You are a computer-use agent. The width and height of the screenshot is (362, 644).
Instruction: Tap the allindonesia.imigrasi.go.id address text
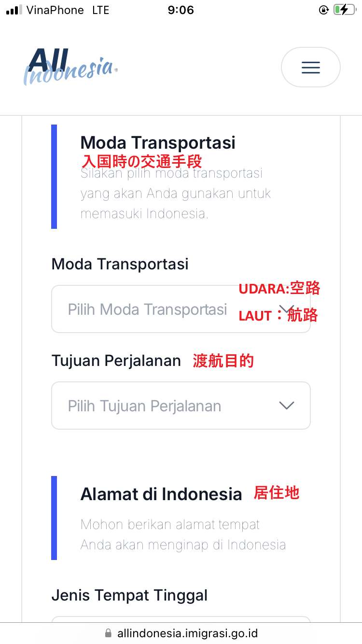point(187,633)
